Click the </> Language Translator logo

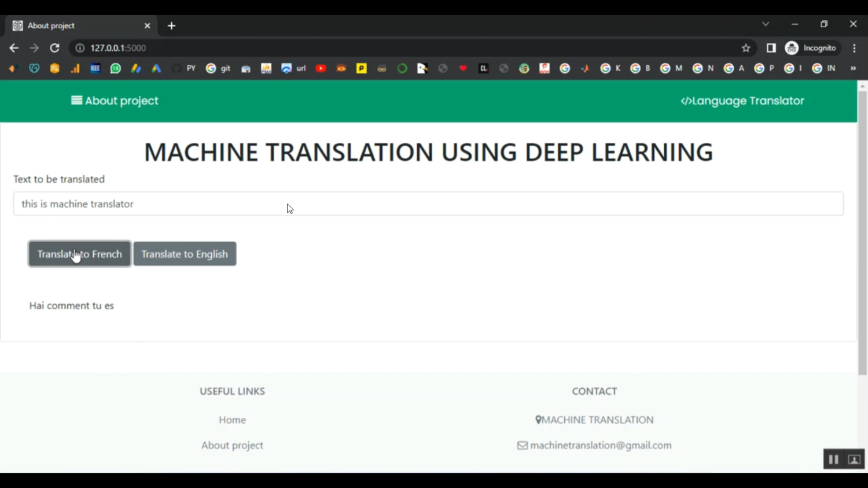[742, 101]
